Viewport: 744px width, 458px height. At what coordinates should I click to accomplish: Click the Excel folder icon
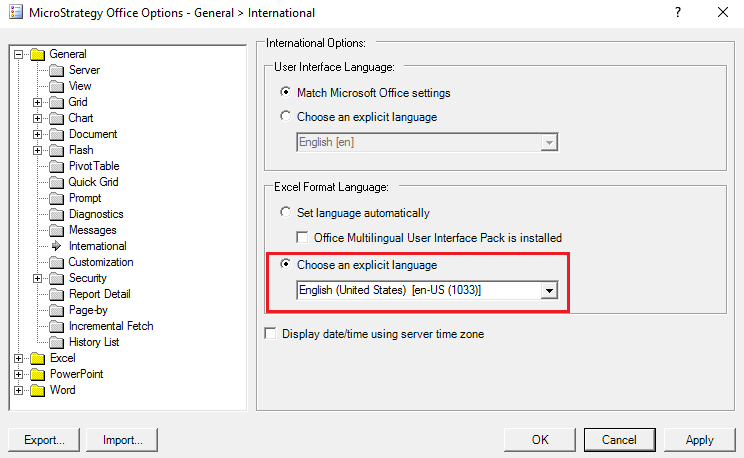[x=37, y=358]
